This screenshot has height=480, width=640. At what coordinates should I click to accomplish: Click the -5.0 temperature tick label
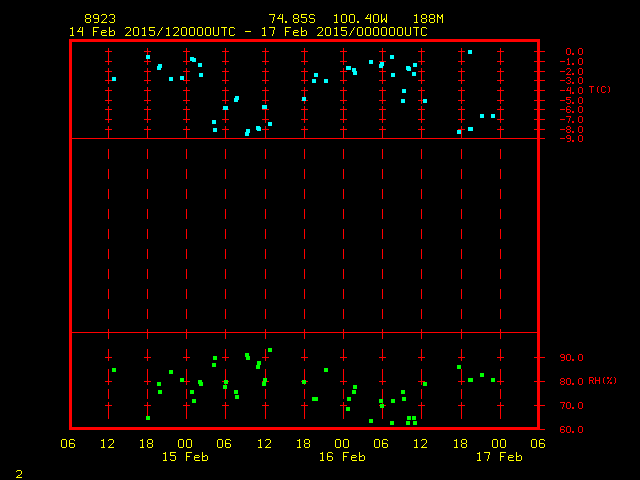572,100
